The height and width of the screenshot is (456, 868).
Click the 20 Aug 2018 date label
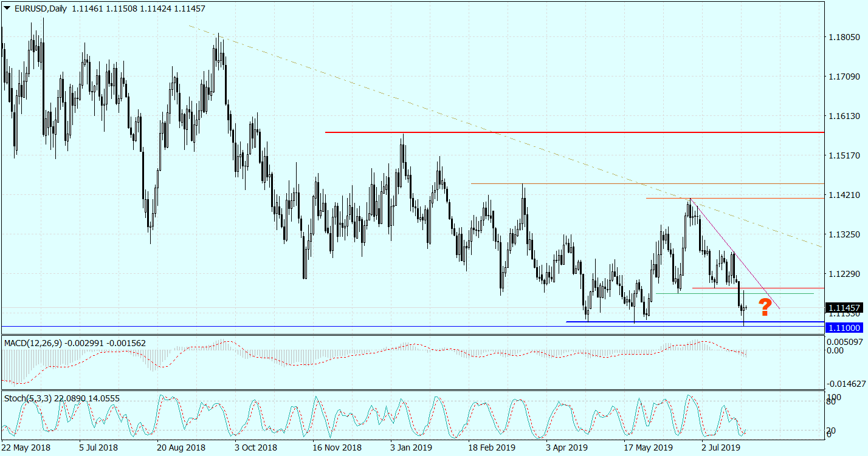181,447
